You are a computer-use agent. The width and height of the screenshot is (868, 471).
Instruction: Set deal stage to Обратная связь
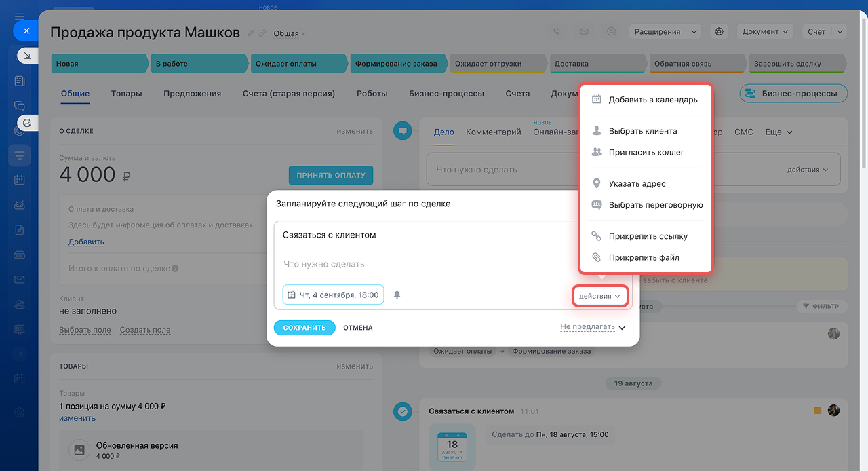[x=696, y=64]
